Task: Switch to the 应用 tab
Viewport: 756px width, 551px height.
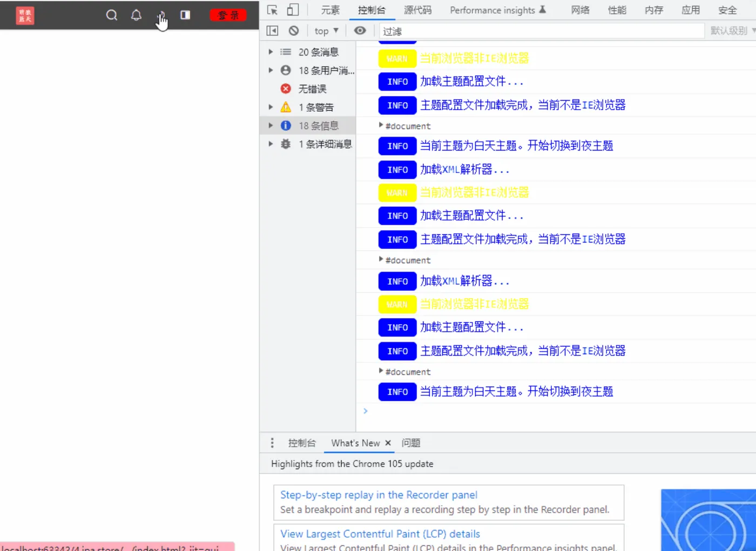Action: 691,10
